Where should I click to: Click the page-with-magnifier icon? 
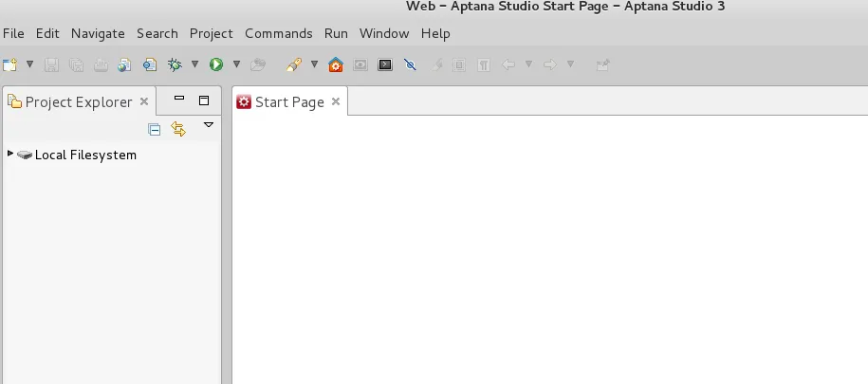[150, 64]
